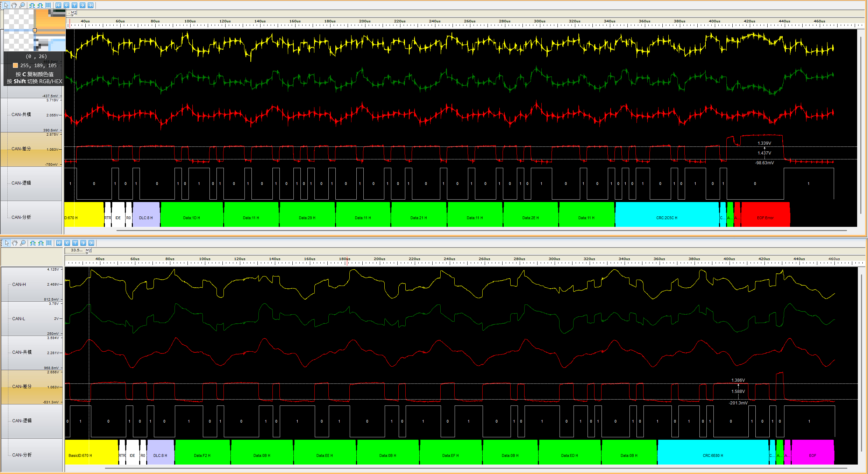Click the yellow BasicID:670 H decode block

coord(91,452)
